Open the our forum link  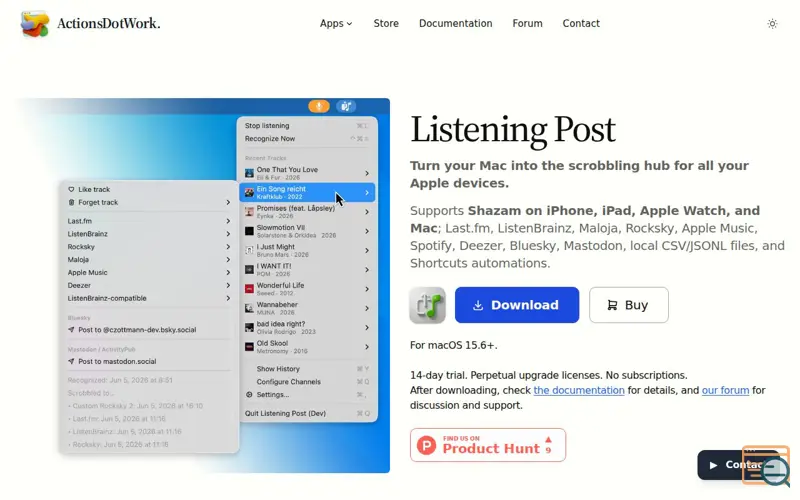tap(725, 390)
